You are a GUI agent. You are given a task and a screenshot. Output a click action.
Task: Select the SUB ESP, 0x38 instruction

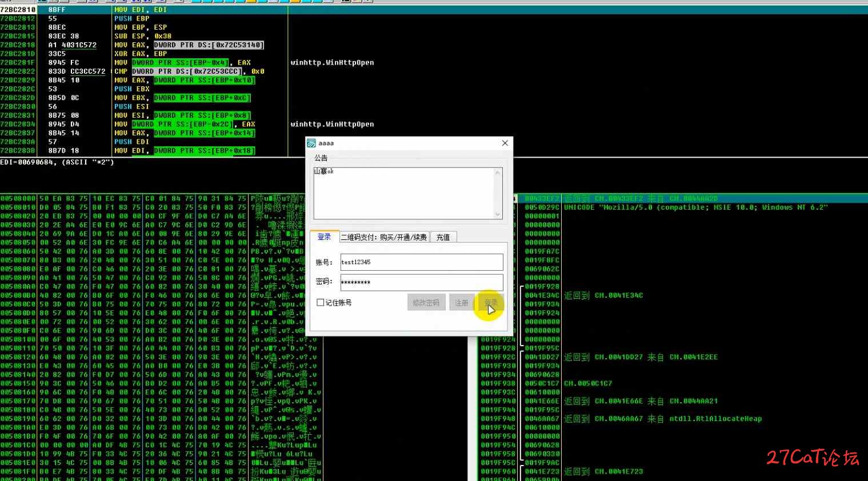[143, 36]
